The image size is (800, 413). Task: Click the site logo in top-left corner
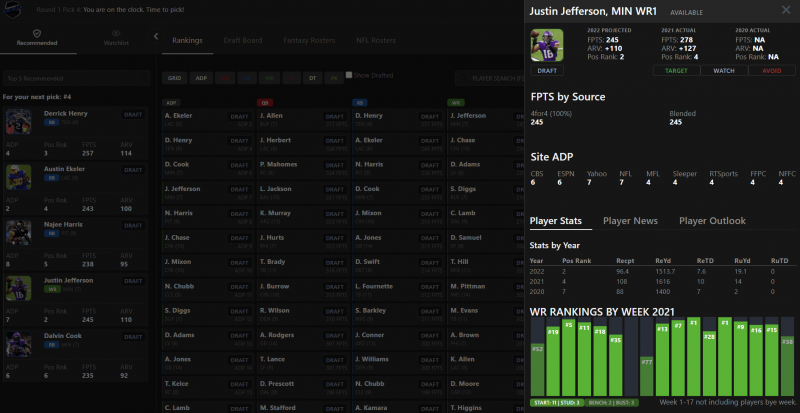12,10
